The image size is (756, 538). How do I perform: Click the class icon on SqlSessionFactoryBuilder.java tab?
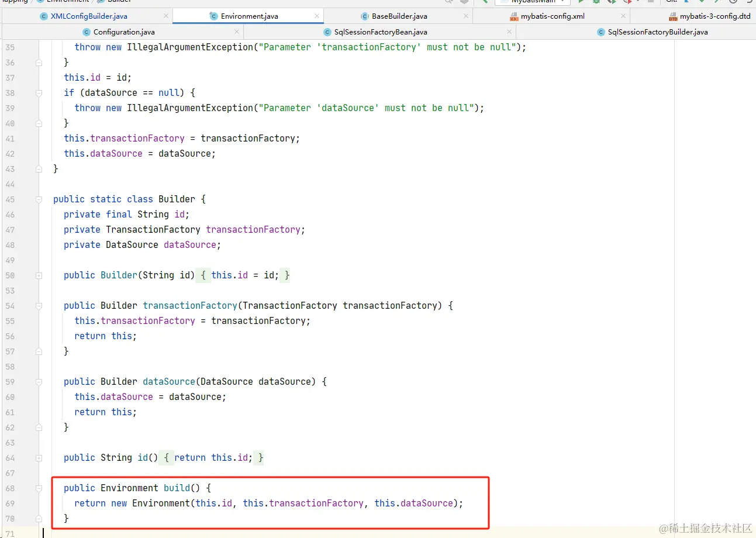pos(602,32)
